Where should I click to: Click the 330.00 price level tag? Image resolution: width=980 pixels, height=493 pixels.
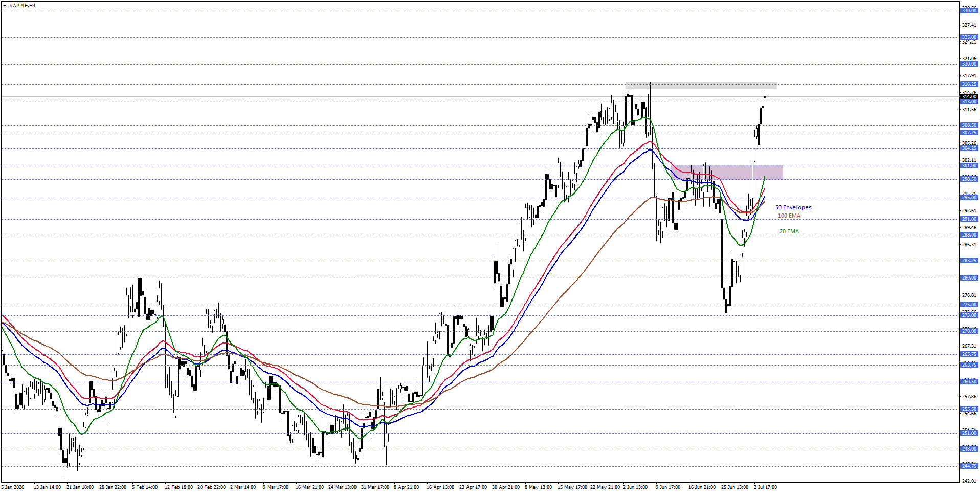coord(969,10)
